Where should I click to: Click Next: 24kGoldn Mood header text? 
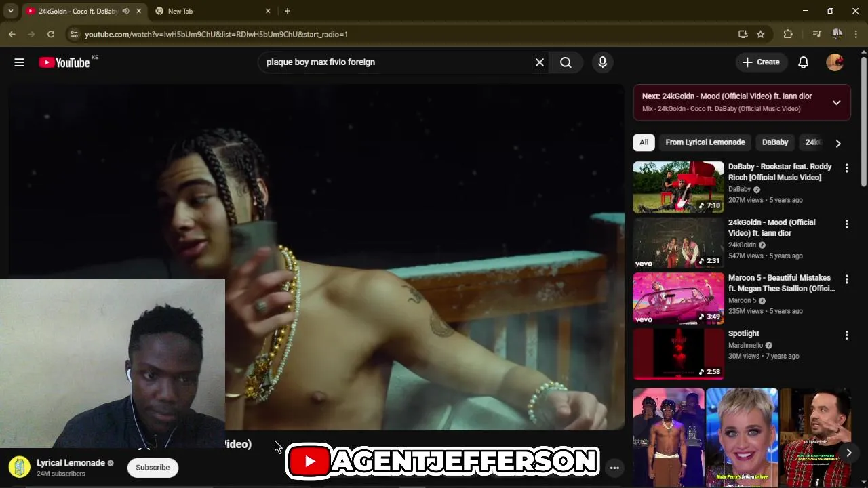[727, 96]
